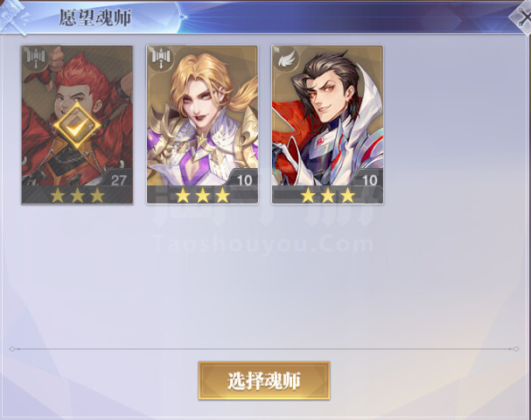Toggle the gold checkmark on red-haired card
Image resolution: width=531 pixels, height=420 pixels.
(x=77, y=127)
